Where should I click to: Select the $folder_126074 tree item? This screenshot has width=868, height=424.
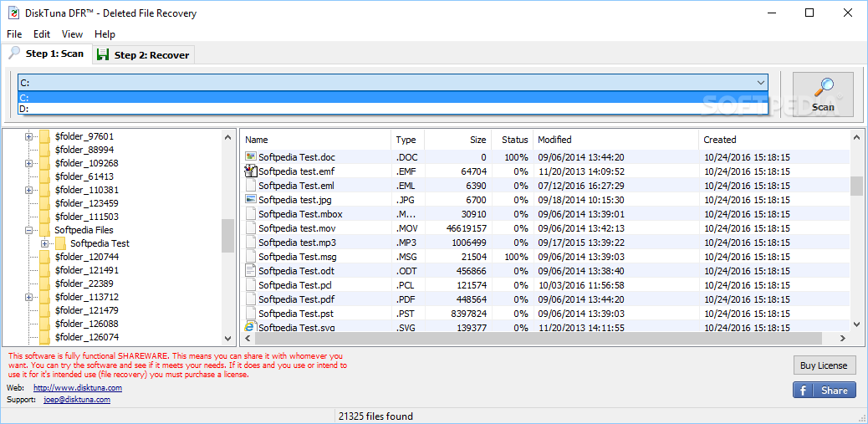point(87,337)
